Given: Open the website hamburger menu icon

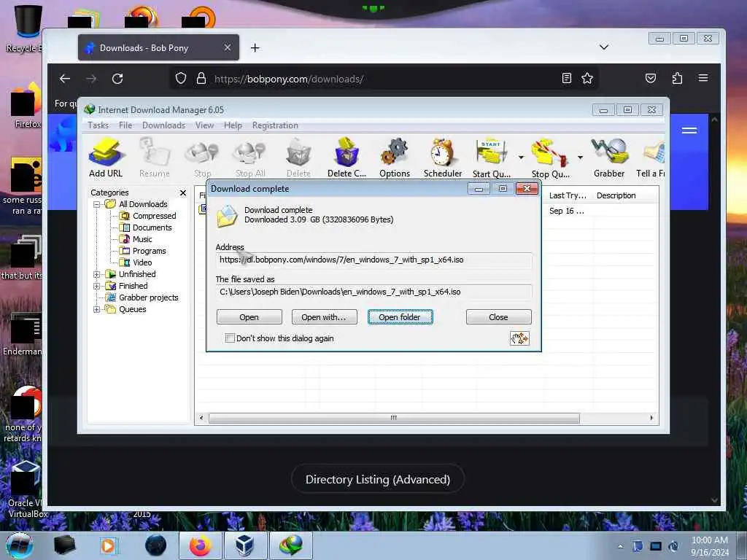Looking at the screenshot, I should point(689,131).
